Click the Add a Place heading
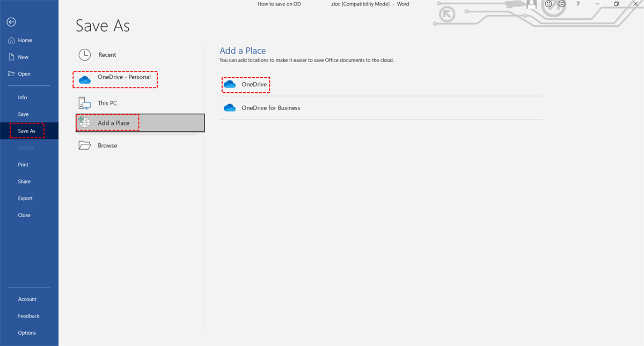This screenshot has width=644, height=346. pos(243,50)
